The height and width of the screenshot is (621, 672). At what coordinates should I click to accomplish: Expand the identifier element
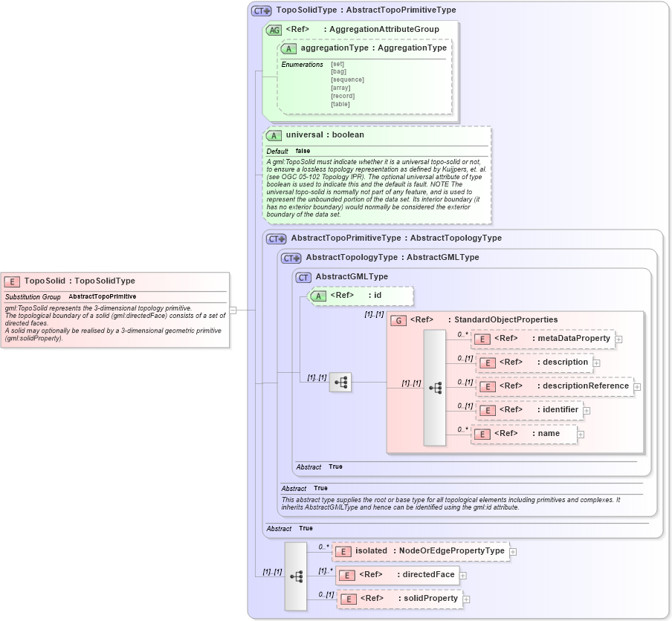tap(587, 411)
